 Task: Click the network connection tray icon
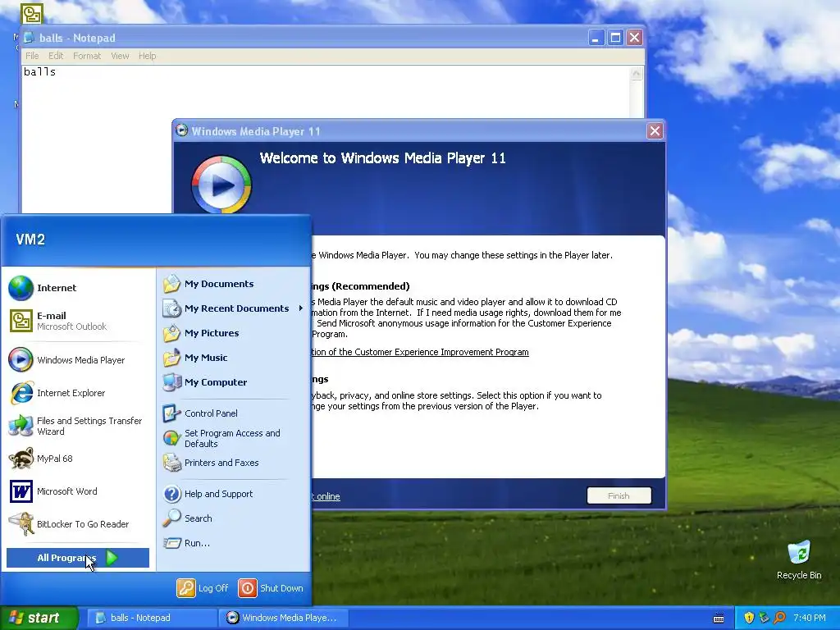pyautogui.click(x=764, y=618)
